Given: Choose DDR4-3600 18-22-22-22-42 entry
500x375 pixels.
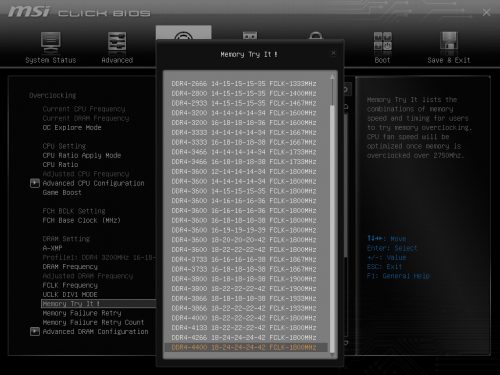Looking at the screenshot, I should [244, 250].
